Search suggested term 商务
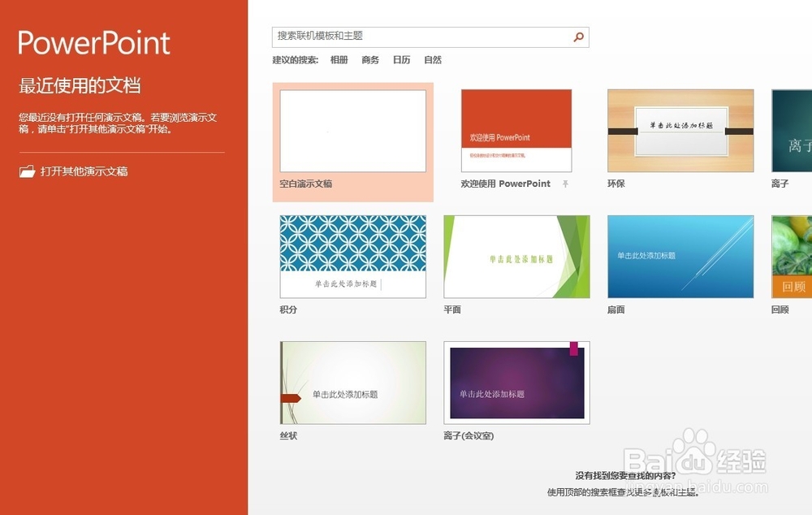812x515 pixels. [370, 60]
